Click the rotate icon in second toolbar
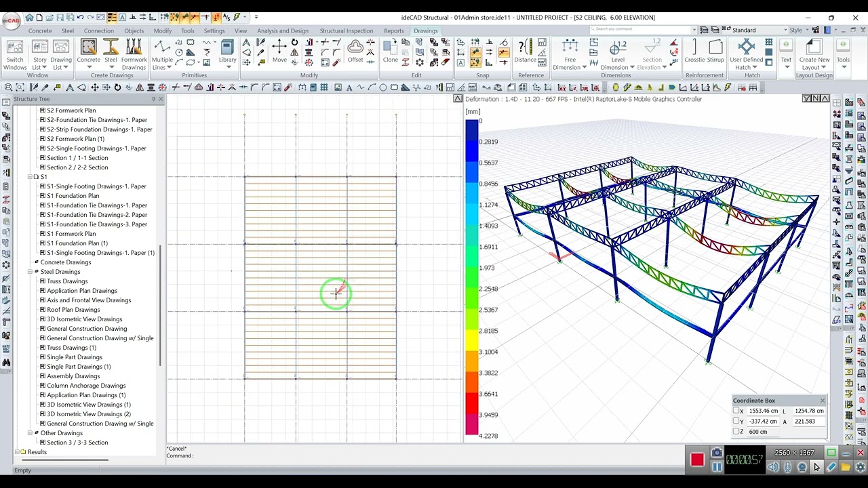This screenshot has width=868, height=488. click(117, 87)
